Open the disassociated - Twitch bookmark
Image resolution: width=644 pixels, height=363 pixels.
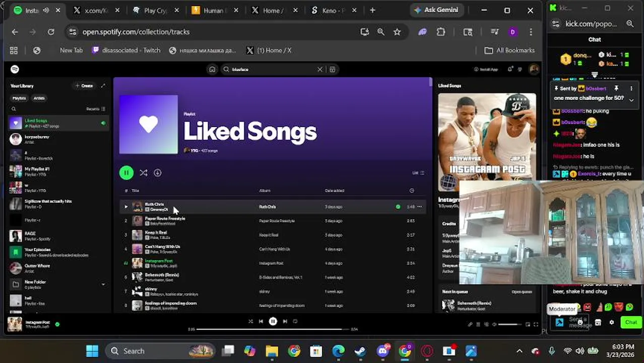[x=126, y=50]
